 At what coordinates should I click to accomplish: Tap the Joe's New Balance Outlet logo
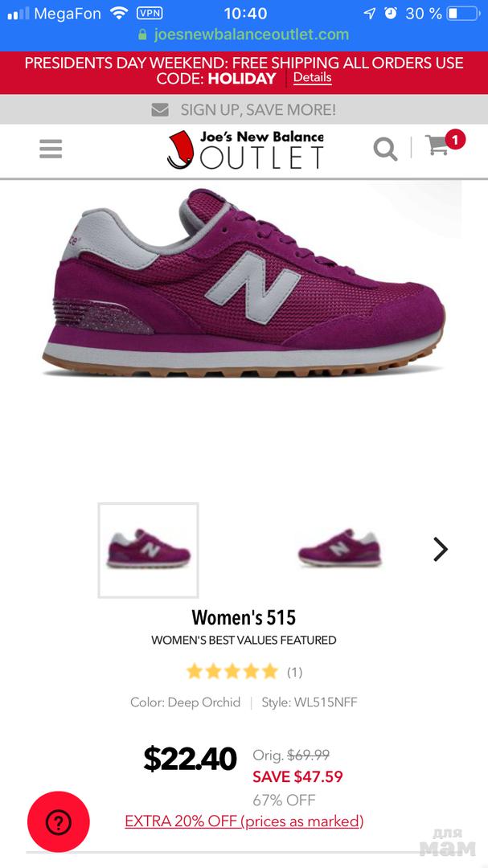point(245,149)
